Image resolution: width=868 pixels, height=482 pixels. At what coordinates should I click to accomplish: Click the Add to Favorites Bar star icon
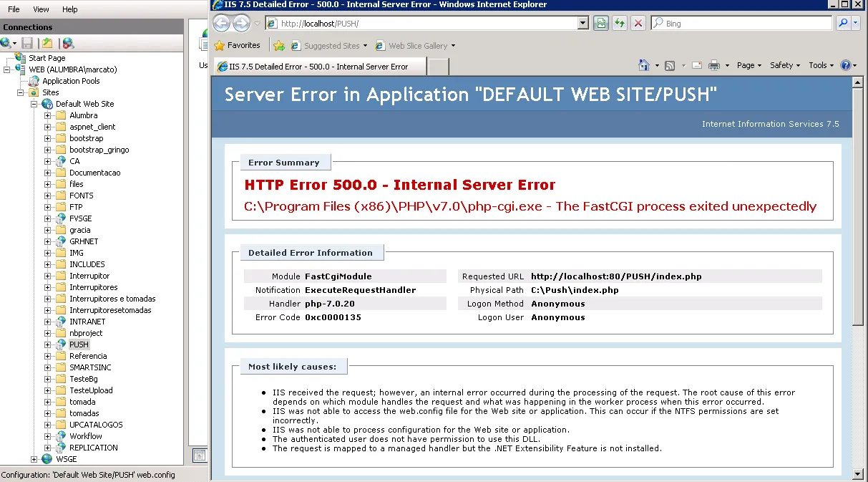[x=279, y=46]
